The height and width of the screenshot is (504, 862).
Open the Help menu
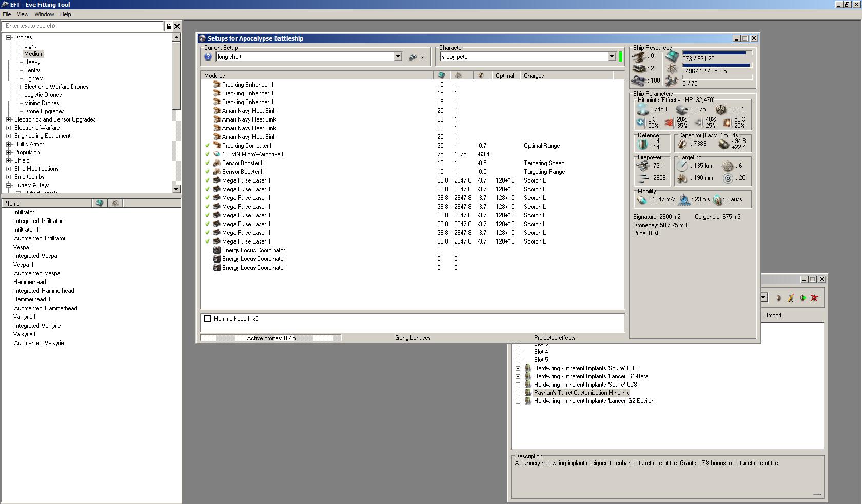pyautogui.click(x=66, y=14)
